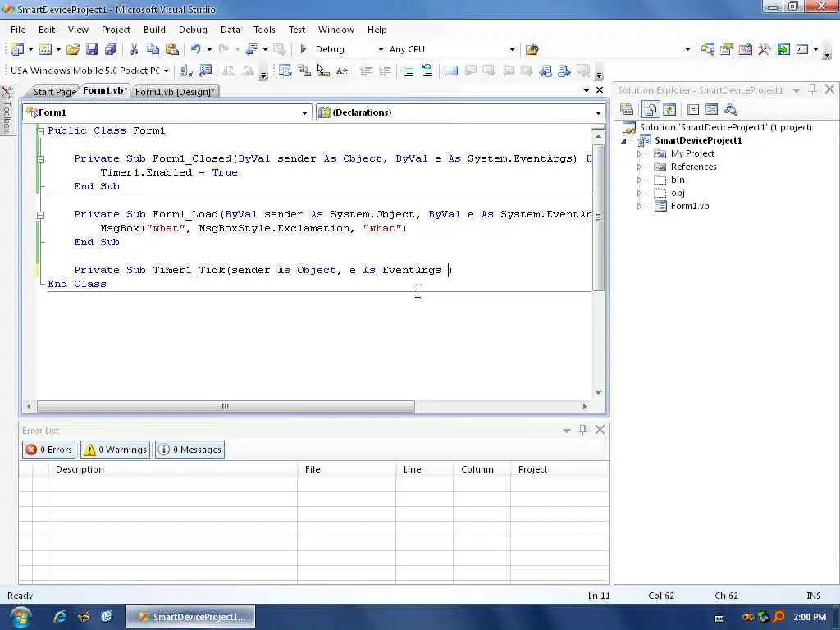Click the Save All icon
The width and height of the screenshot is (840, 630).
pos(111,49)
